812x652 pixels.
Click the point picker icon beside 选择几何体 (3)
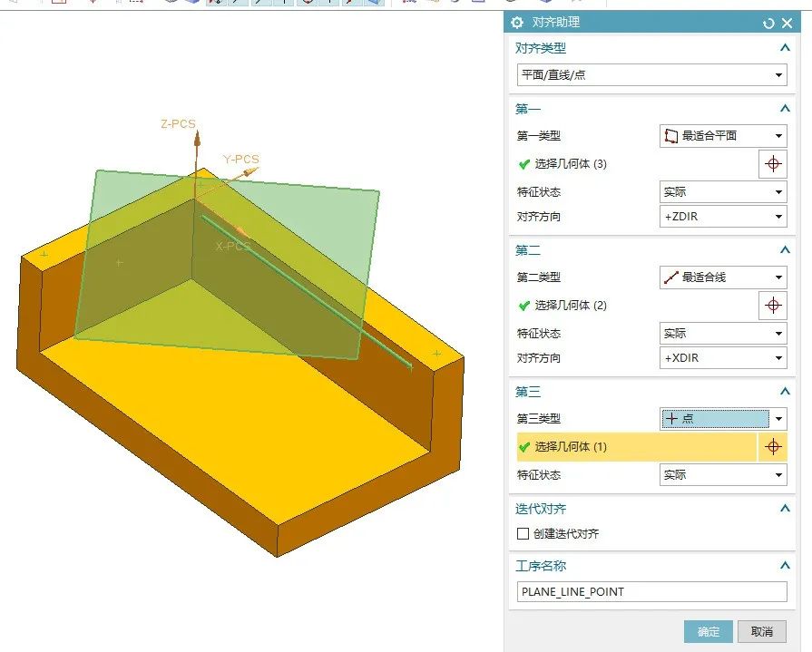point(773,164)
